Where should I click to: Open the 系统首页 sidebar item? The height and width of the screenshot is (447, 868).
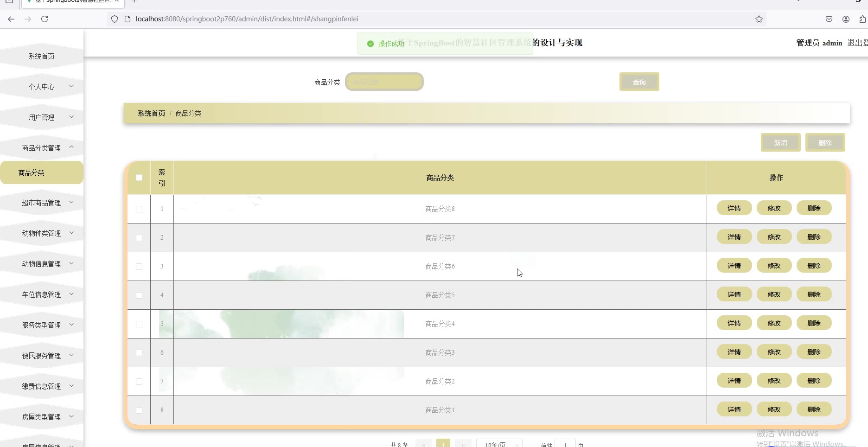tap(42, 56)
